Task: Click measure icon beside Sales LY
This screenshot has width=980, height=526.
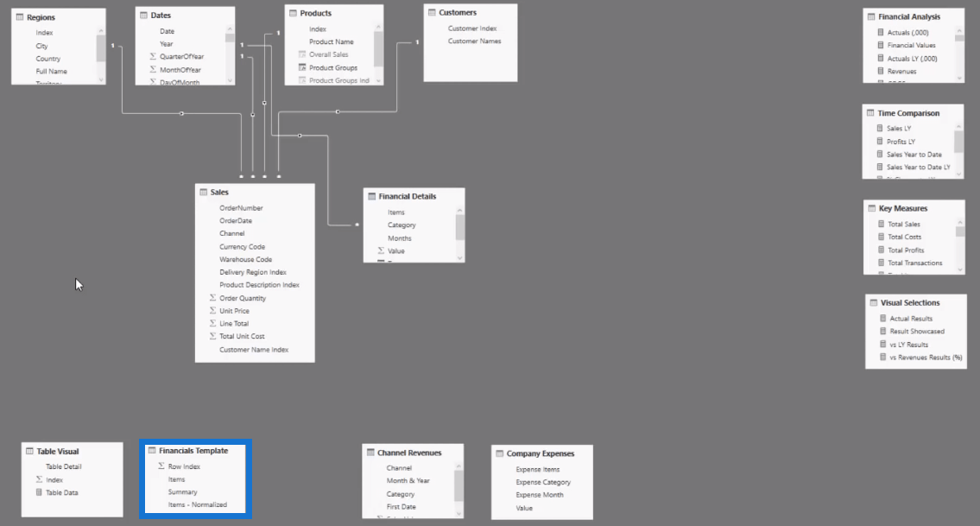Action: (x=880, y=128)
